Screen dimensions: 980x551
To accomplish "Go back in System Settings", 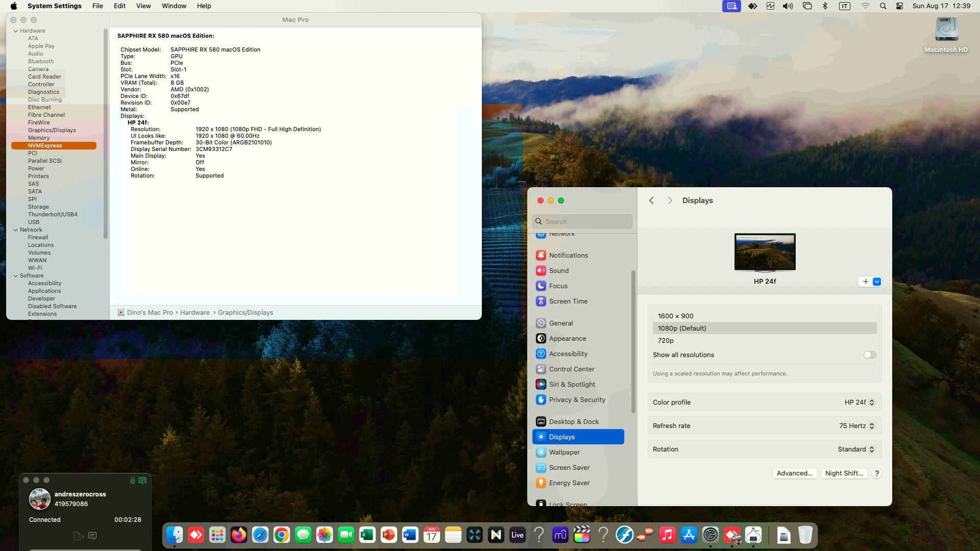I will [x=651, y=201].
